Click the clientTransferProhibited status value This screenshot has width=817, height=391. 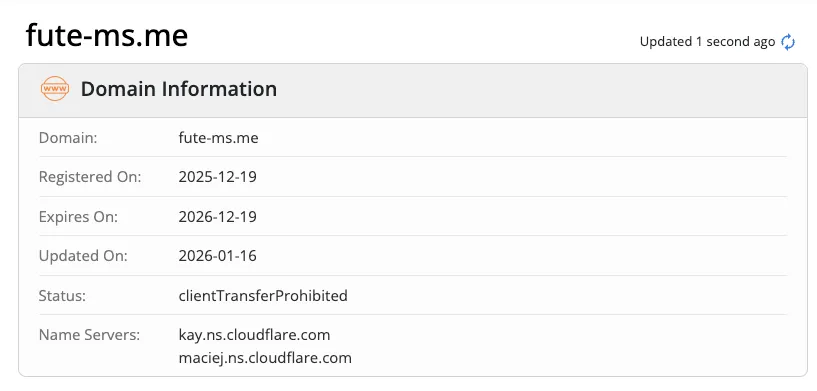(263, 296)
